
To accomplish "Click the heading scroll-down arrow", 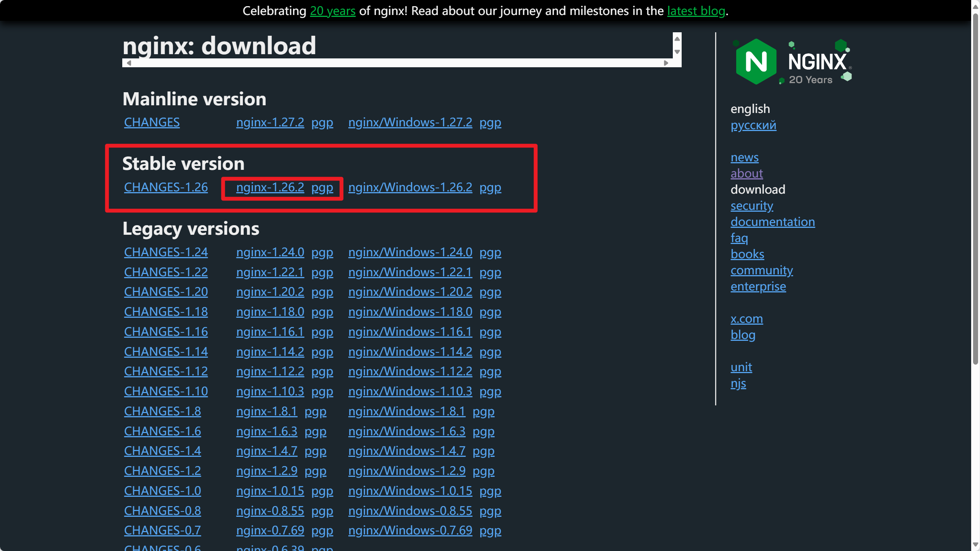I will (677, 52).
